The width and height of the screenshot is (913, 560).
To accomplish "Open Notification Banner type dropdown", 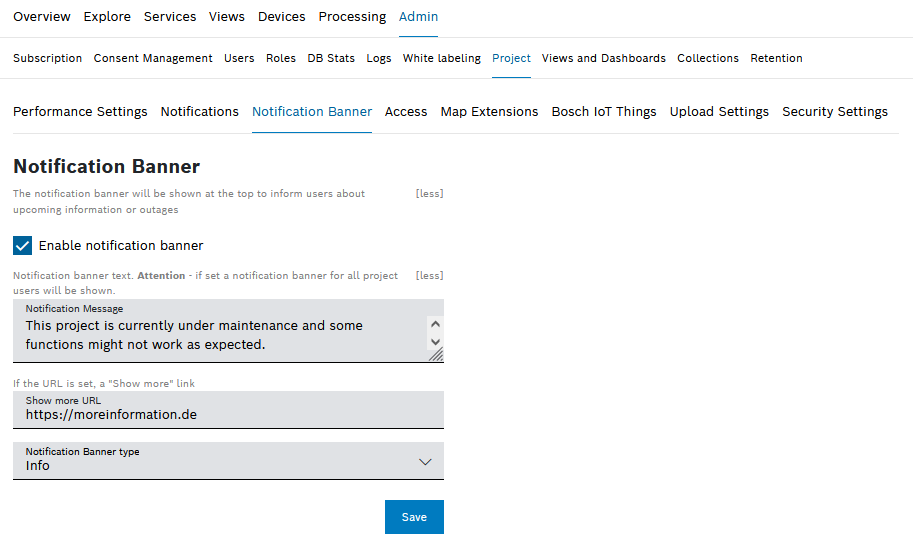I will (x=228, y=461).
